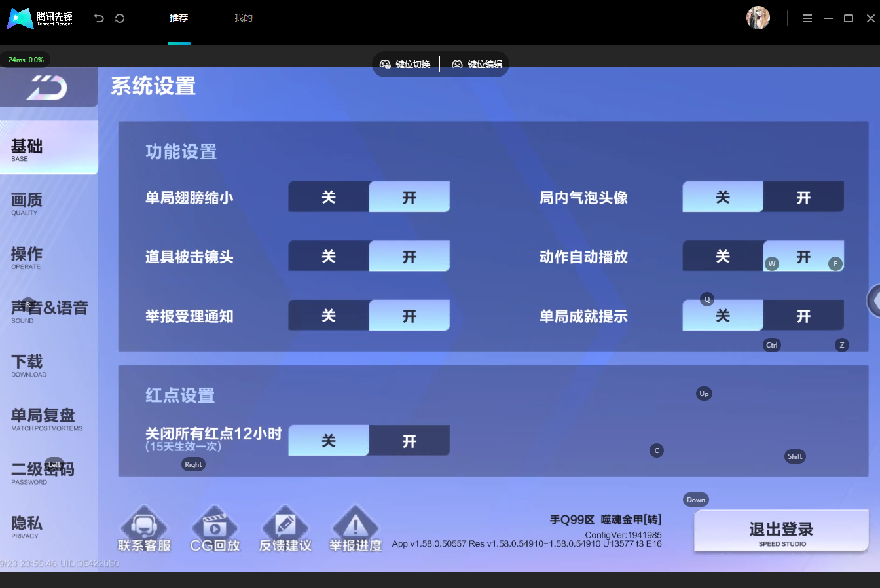Open 反馈建议 feedback icon
Image resolution: width=880 pixels, height=588 pixels.
click(x=285, y=529)
